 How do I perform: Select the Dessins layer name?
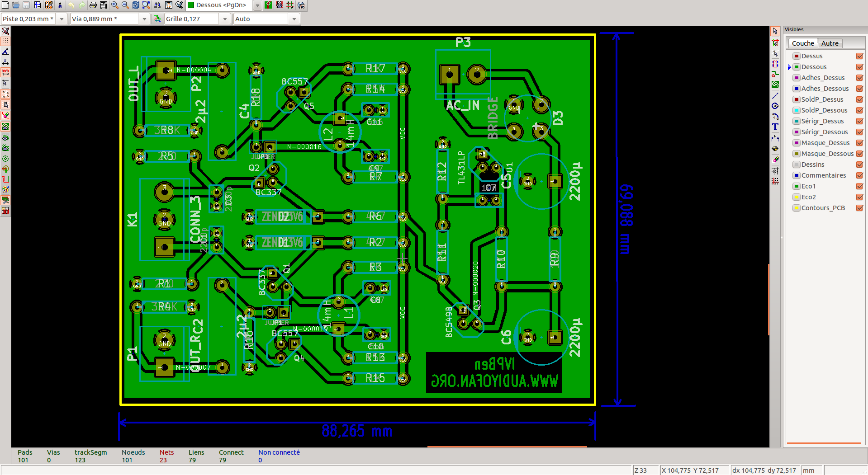(x=813, y=165)
